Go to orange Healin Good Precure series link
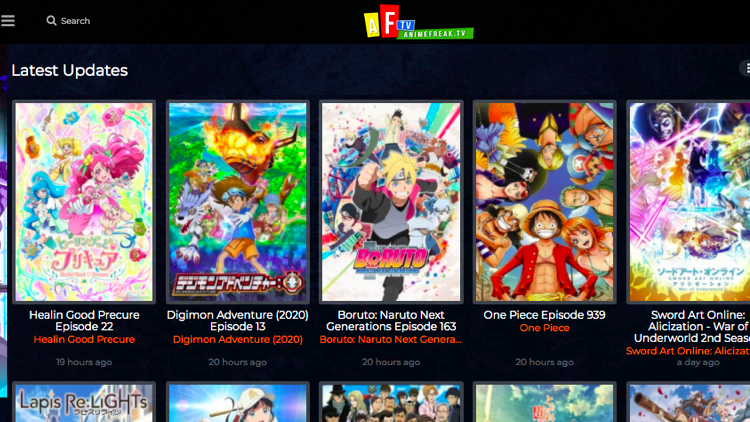750x422 pixels. tap(84, 339)
